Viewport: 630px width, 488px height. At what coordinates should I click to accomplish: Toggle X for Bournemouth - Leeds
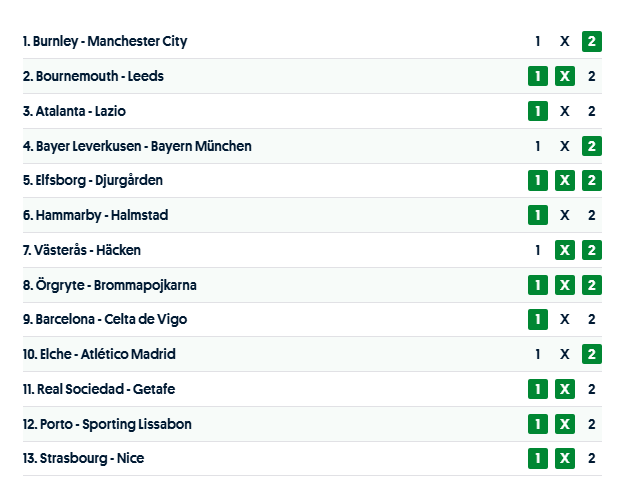tap(565, 77)
